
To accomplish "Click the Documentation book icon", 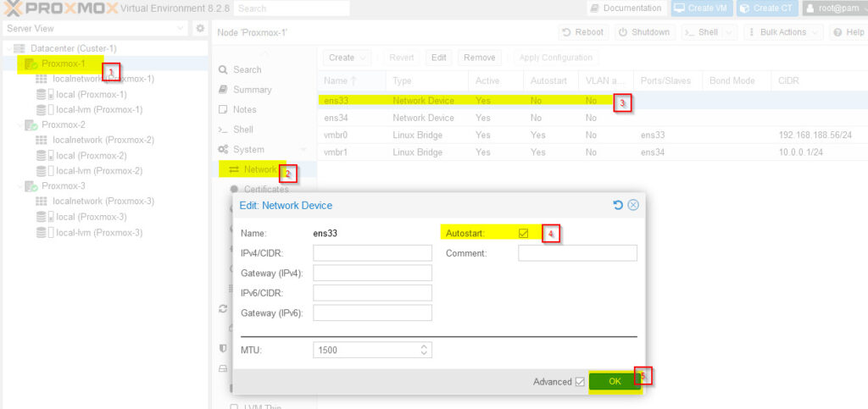I will 594,8.
